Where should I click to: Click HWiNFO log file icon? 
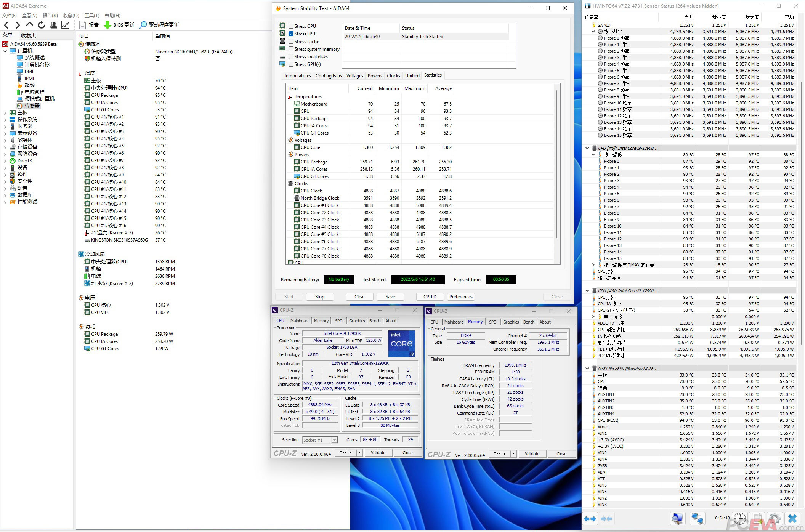click(758, 519)
